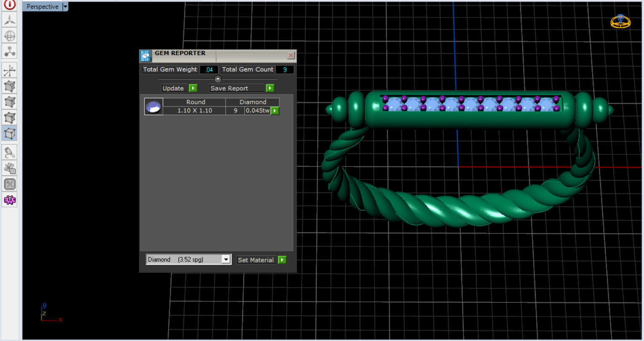Click the axis arrows gumball icon
The height and width of the screenshot is (341, 644).
click(10, 70)
